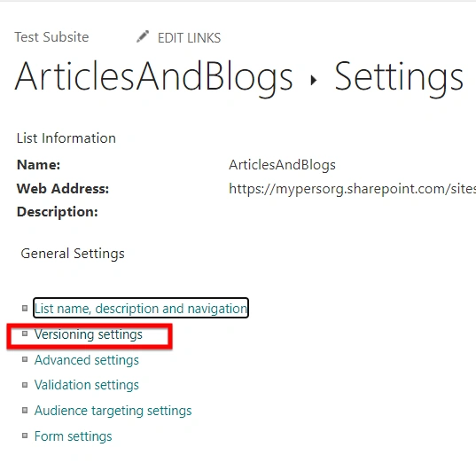Click the ArticlesAndBlogs name value
This screenshot has width=476, height=471.
[282, 165]
